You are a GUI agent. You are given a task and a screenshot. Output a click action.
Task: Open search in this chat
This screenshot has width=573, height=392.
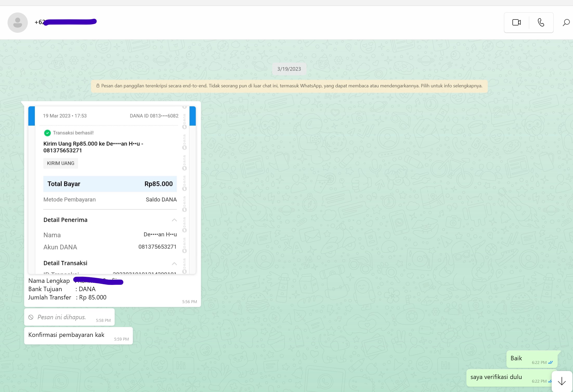(566, 23)
